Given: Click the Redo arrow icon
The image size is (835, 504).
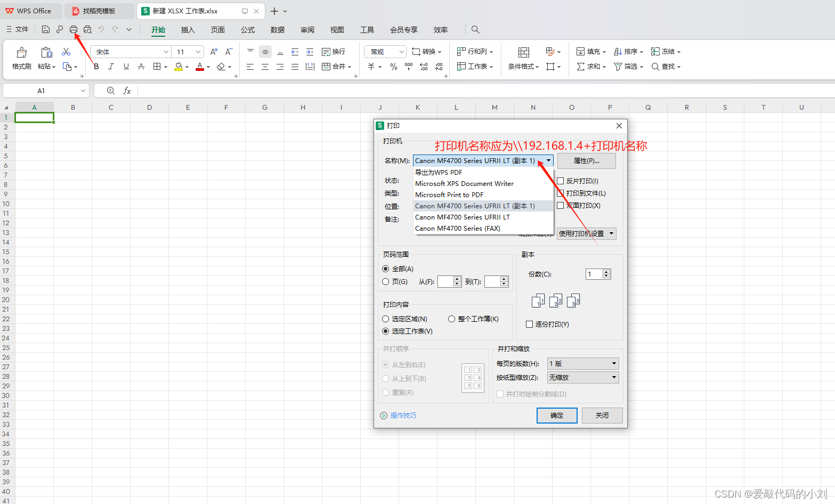Looking at the screenshot, I should pyautogui.click(x=115, y=29).
